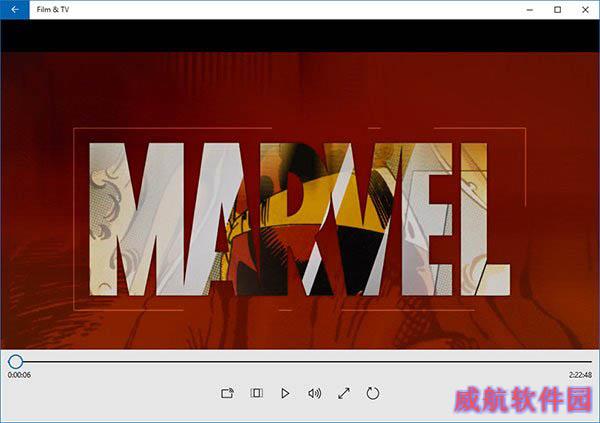Open the volume speaker control
Viewport: 600px width, 423px height.
tap(315, 393)
